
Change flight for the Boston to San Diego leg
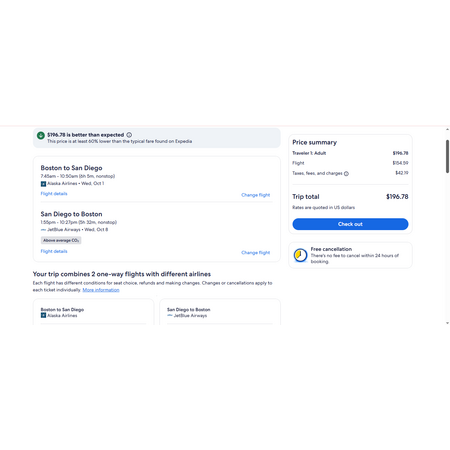255,195
